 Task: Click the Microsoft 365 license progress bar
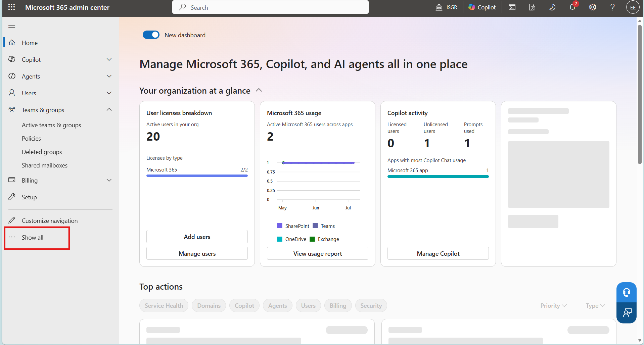tap(197, 176)
